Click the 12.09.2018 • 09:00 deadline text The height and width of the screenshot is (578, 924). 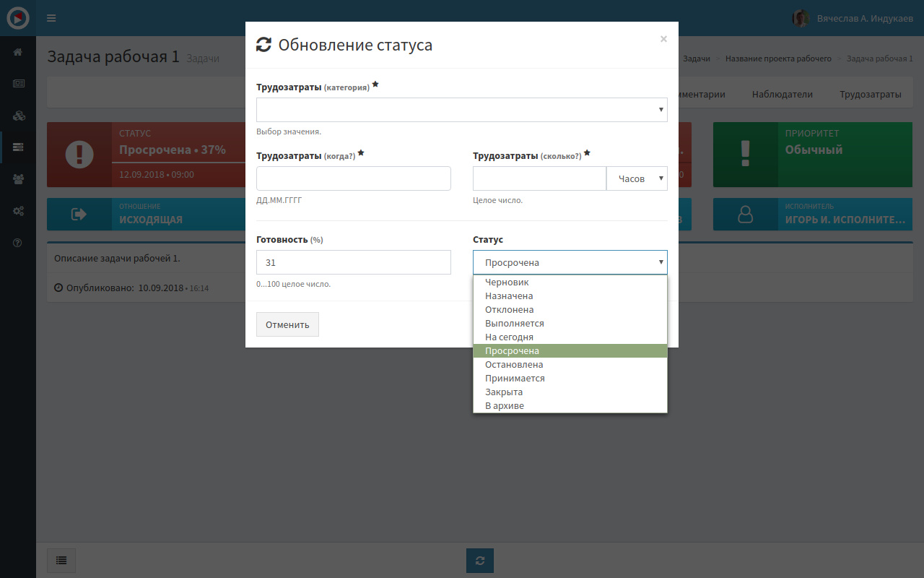pos(157,174)
